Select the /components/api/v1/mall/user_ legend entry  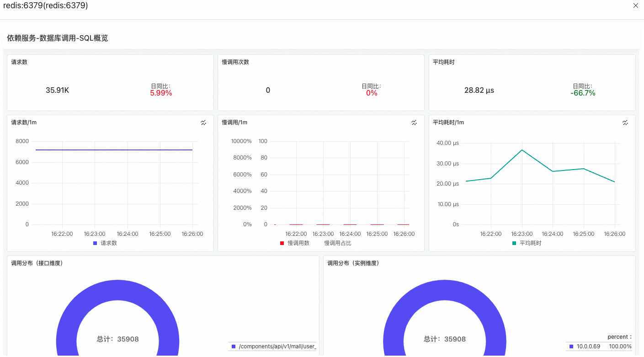tap(273, 346)
